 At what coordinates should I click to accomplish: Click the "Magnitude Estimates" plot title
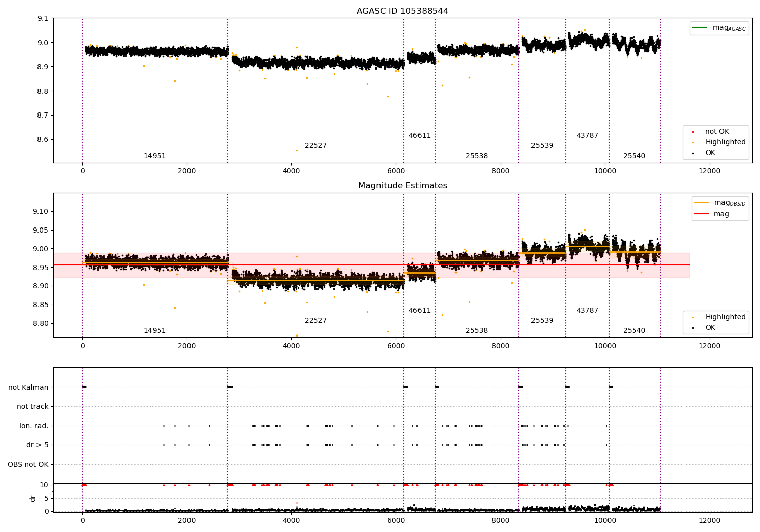(x=402, y=186)
